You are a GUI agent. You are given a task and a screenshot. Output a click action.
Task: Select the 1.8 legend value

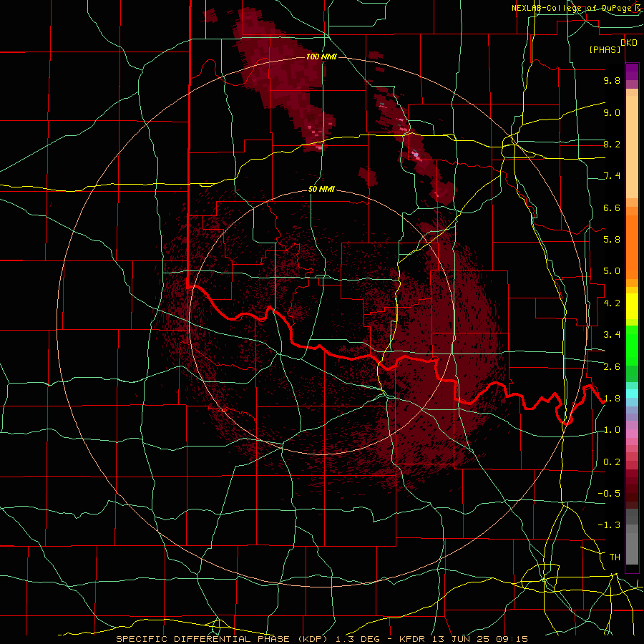coord(612,399)
